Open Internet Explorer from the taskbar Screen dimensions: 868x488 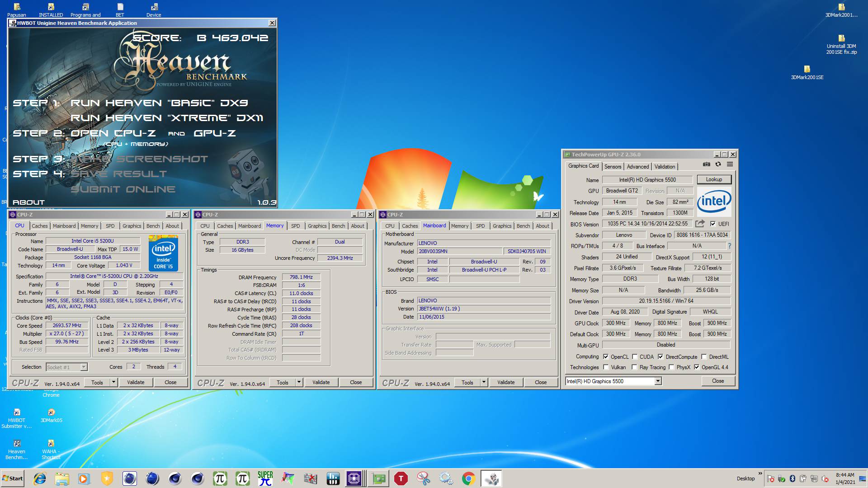pyautogui.click(x=40, y=479)
